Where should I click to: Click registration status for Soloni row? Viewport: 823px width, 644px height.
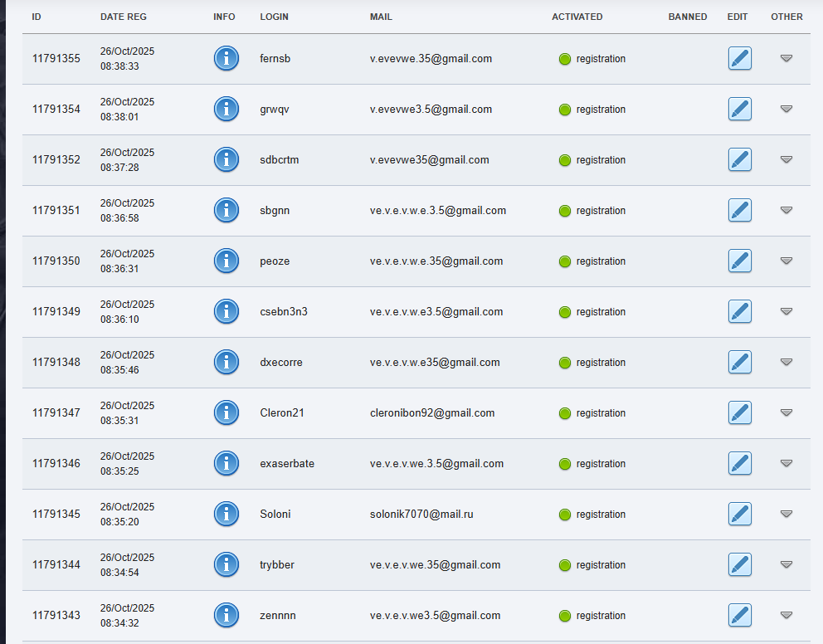click(592, 515)
